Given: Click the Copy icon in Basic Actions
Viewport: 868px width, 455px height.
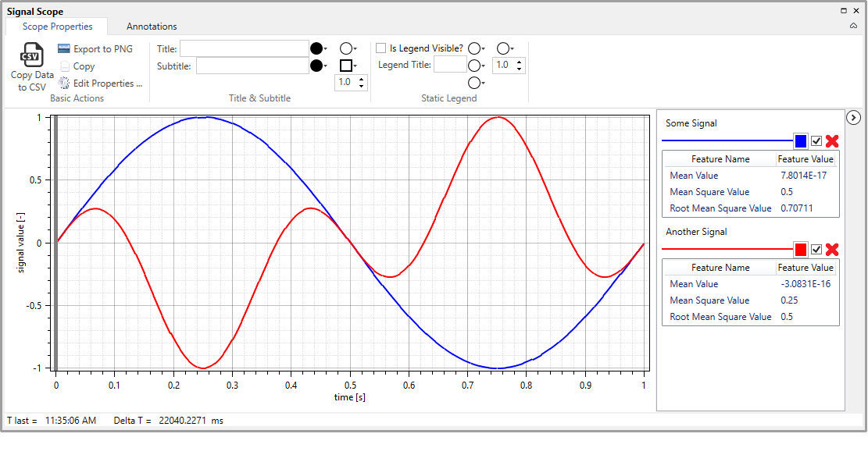Looking at the screenshot, I should 66,66.
